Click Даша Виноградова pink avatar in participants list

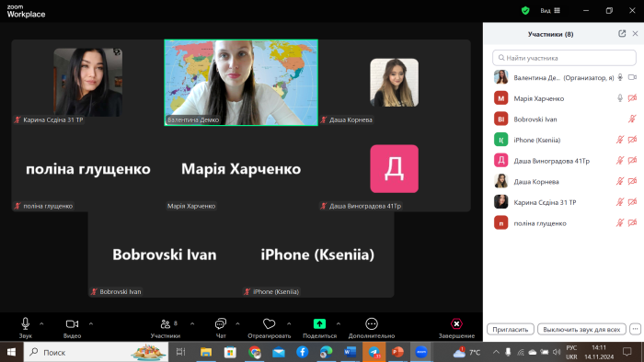(x=500, y=160)
